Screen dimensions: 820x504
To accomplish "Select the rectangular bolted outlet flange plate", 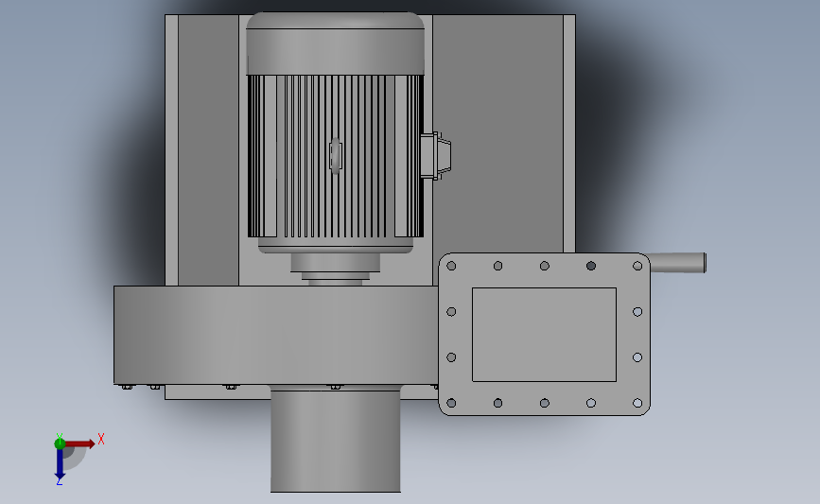I will 544,334.
